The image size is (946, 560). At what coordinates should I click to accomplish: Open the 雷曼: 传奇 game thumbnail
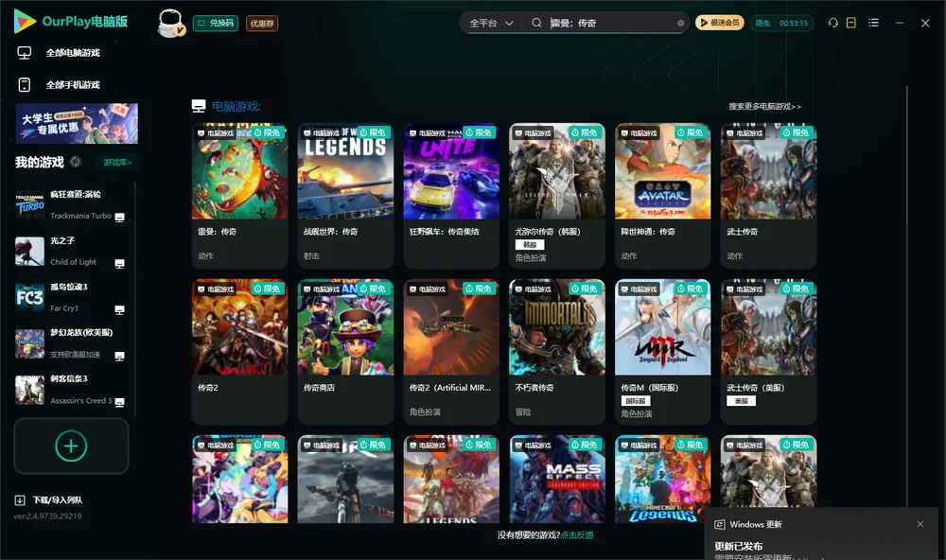[239, 171]
